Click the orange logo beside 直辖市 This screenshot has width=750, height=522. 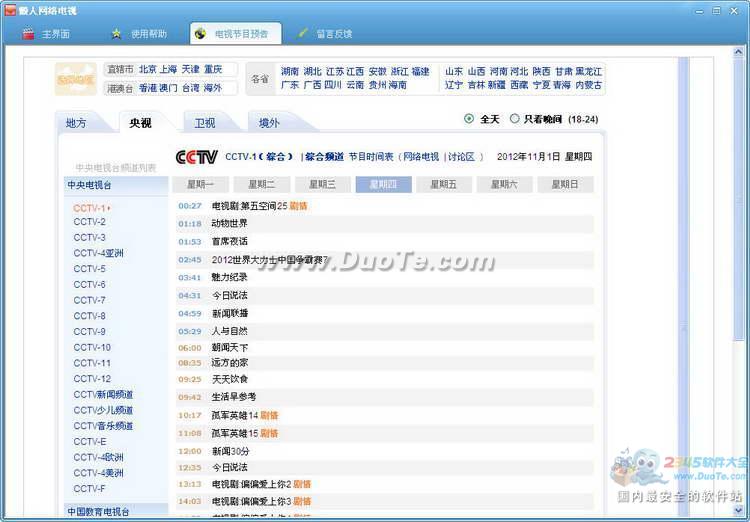click(76, 79)
